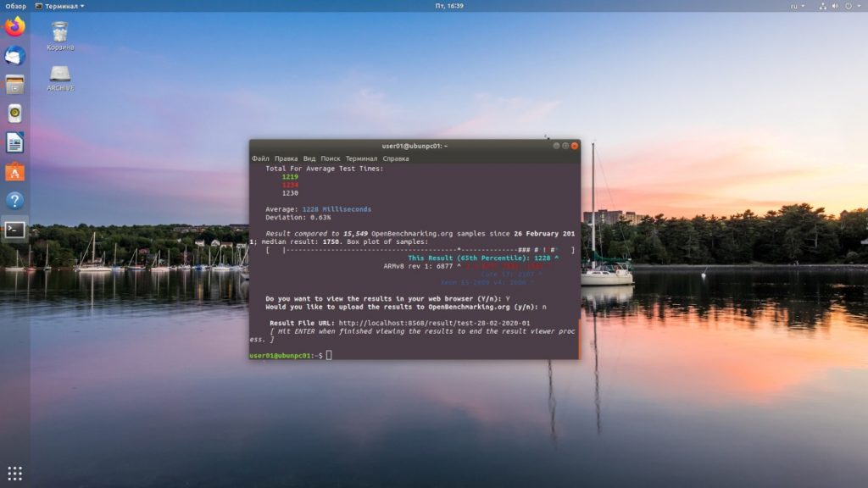Open Ubuntu Software store icon
Image resolution: width=868 pixels, height=488 pixels.
[15, 172]
